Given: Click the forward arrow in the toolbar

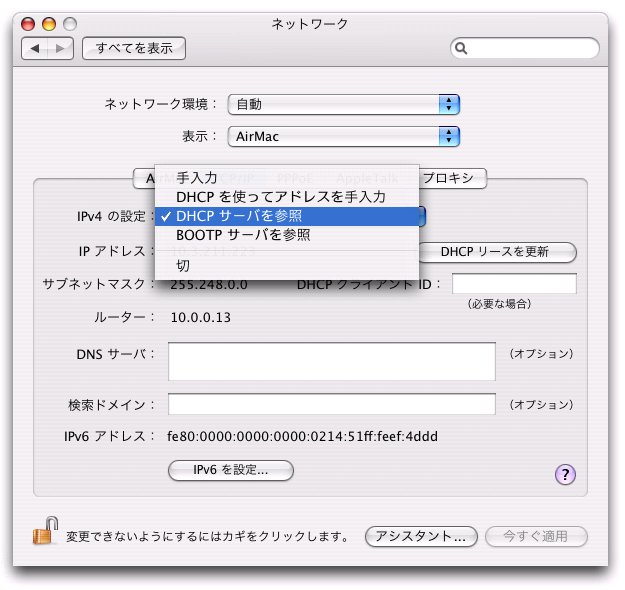Looking at the screenshot, I should 61,48.
